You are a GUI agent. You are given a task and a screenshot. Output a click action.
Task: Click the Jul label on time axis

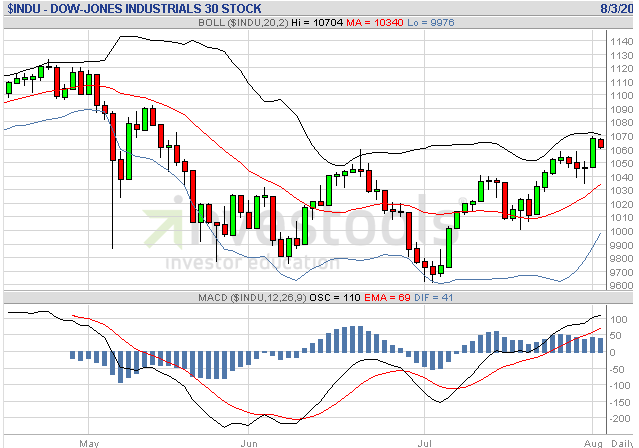tap(425, 443)
